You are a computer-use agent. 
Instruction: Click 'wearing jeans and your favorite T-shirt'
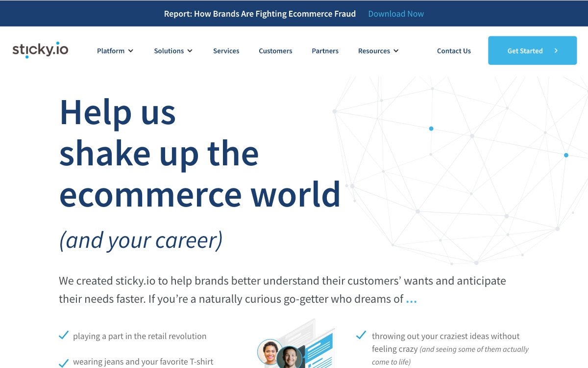[143, 362]
